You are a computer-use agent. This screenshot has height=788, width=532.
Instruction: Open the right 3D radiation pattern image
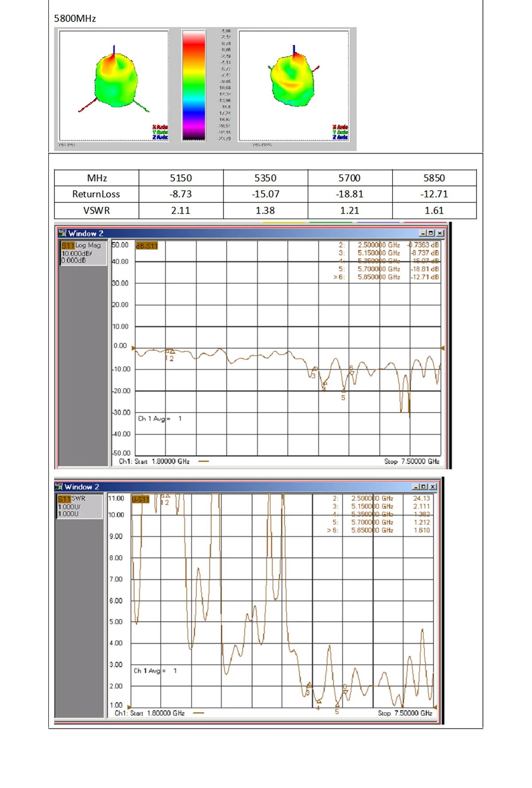point(294,86)
